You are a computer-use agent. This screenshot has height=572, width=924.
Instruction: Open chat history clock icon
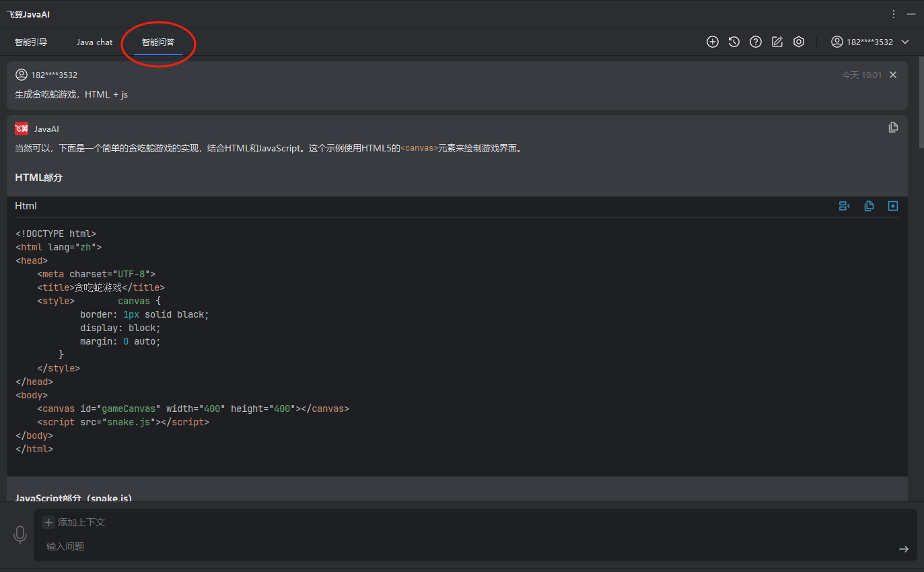pyautogui.click(x=734, y=42)
